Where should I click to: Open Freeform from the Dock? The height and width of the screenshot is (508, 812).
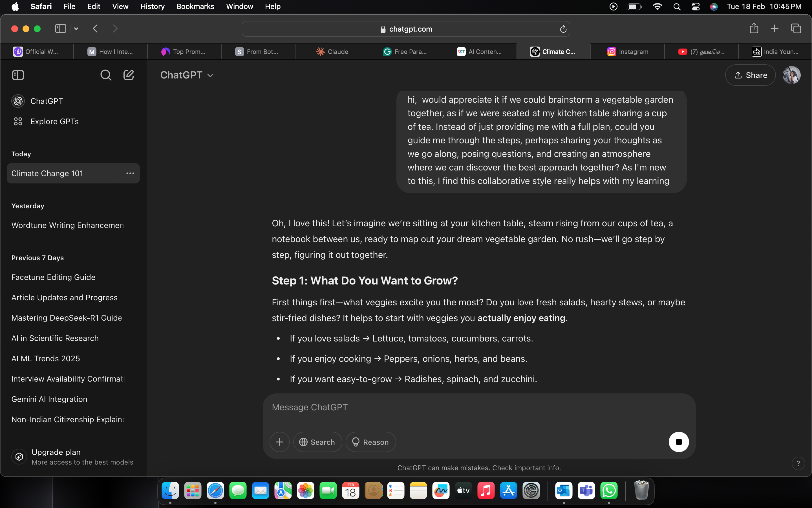[x=441, y=491]
